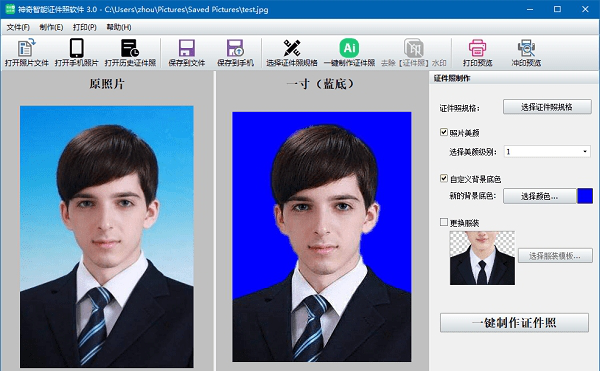Open photo file via 打开照片文件 icon
Image resolution: width=600 pixels, height=385 pixels.
(26, 53)
